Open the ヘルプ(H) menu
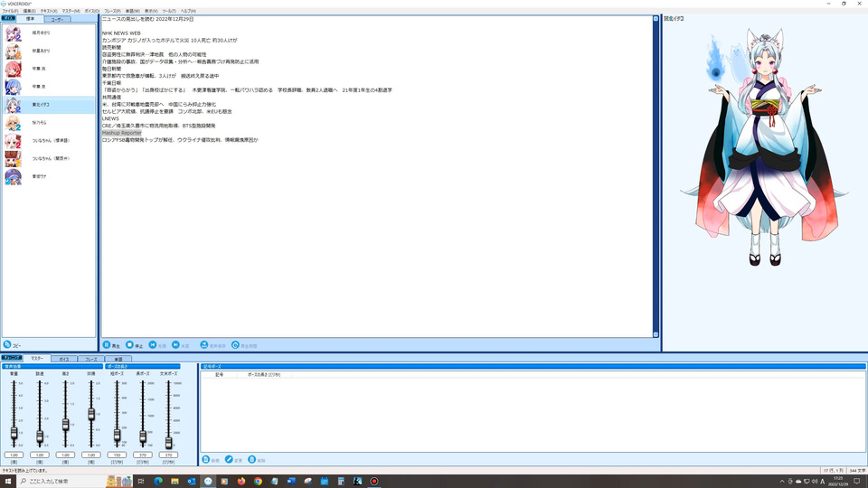This screenshot has height=488, width=868. pos(188,11)
